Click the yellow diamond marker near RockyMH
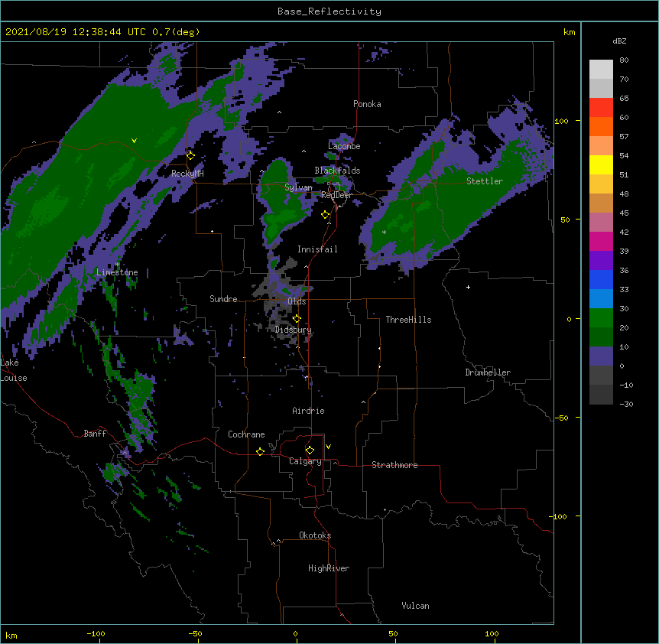This screenshot has width=659, height=644. click(190, 156)
